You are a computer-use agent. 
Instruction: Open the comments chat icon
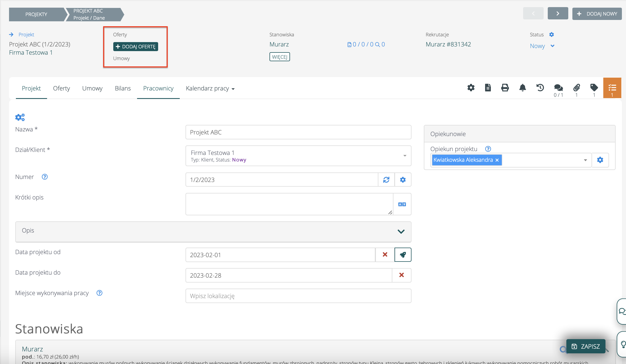[558, 88]
